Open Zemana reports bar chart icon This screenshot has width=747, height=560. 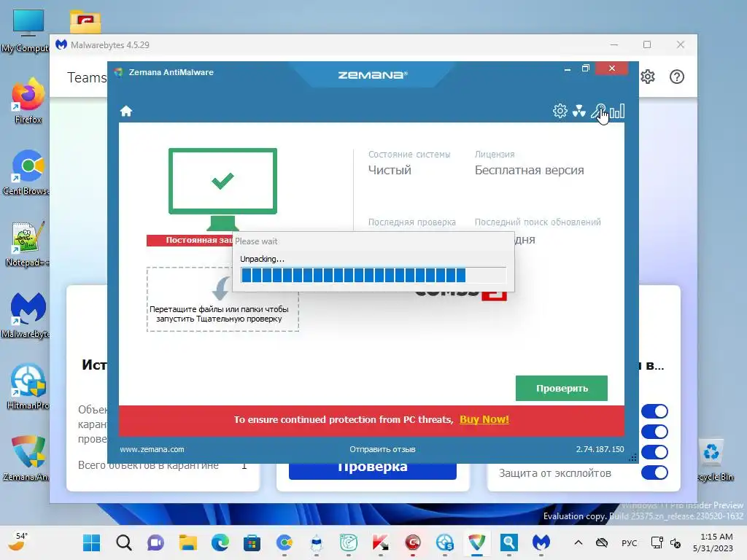[x=617, y=112]
